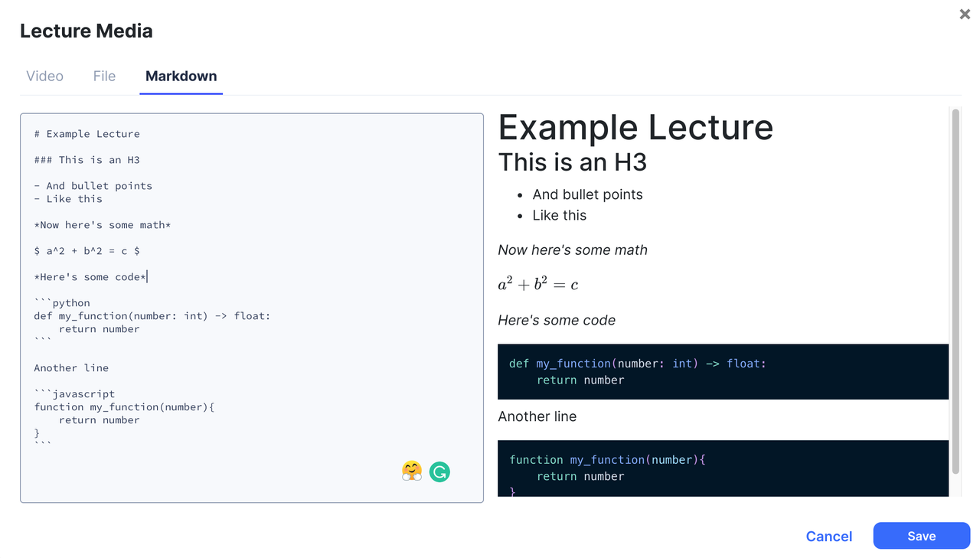The width and height of the screenshot is (980, 558).
Task: Click the "```python" line in the editor
Action: click(62, 303)
